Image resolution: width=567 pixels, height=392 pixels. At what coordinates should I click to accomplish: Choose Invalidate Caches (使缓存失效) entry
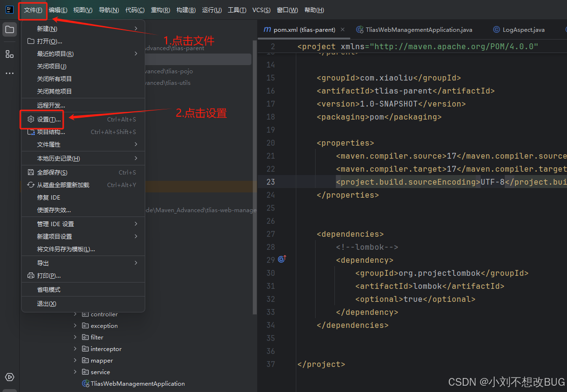(x=83, y=210)
